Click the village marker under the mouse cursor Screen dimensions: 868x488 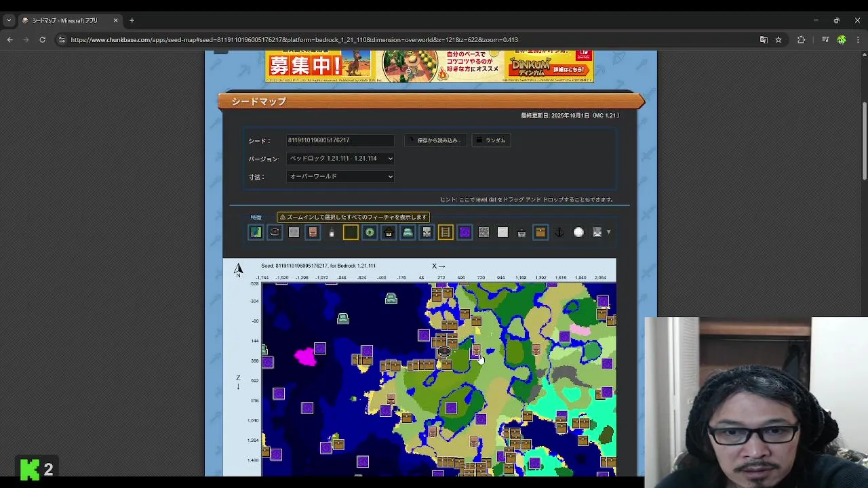475,350
